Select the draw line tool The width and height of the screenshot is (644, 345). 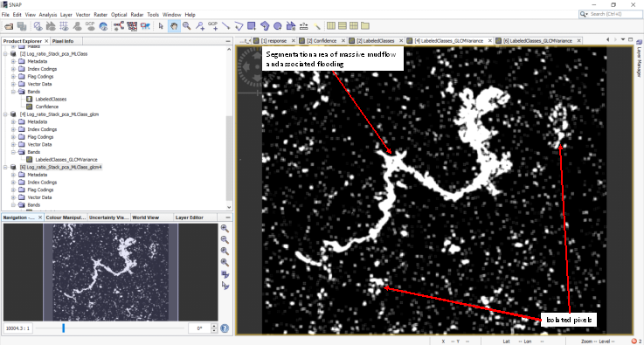[225, 26]
